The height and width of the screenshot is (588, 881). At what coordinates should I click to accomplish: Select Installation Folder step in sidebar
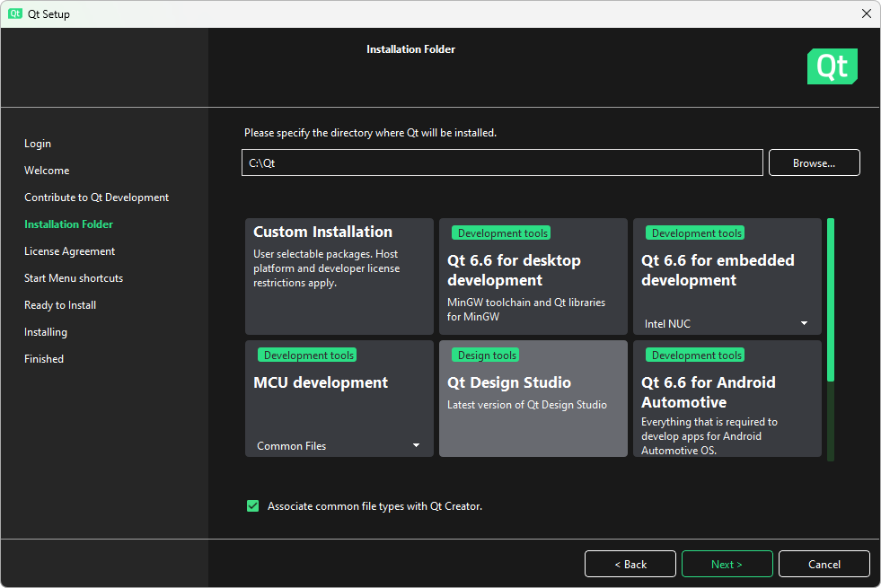point(68,224)
